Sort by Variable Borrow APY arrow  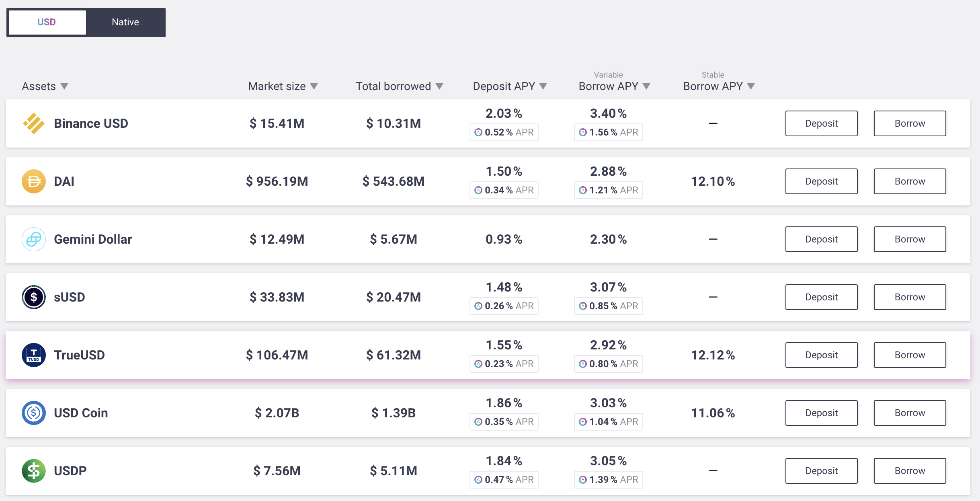point(646,86)
